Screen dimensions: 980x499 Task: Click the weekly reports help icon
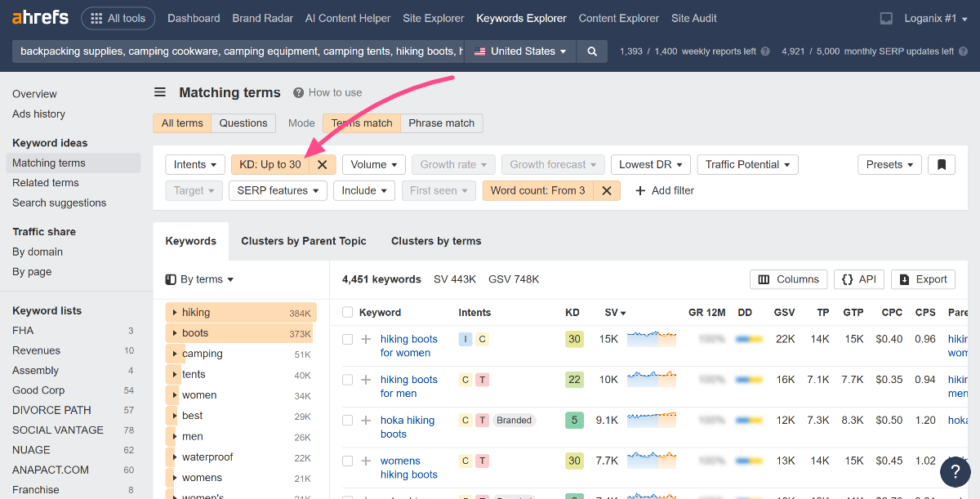(765, 51)
